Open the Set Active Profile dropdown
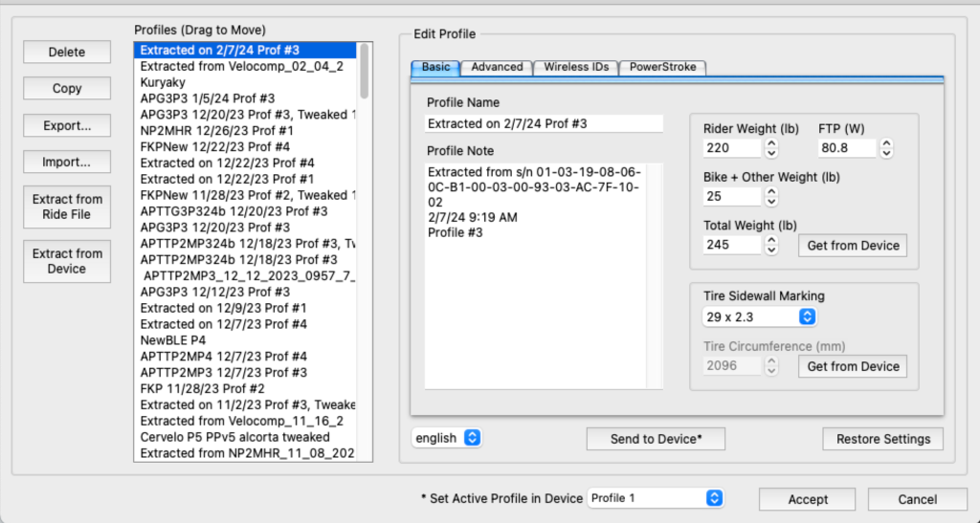The image size is (980, 523). pos(656,498)
